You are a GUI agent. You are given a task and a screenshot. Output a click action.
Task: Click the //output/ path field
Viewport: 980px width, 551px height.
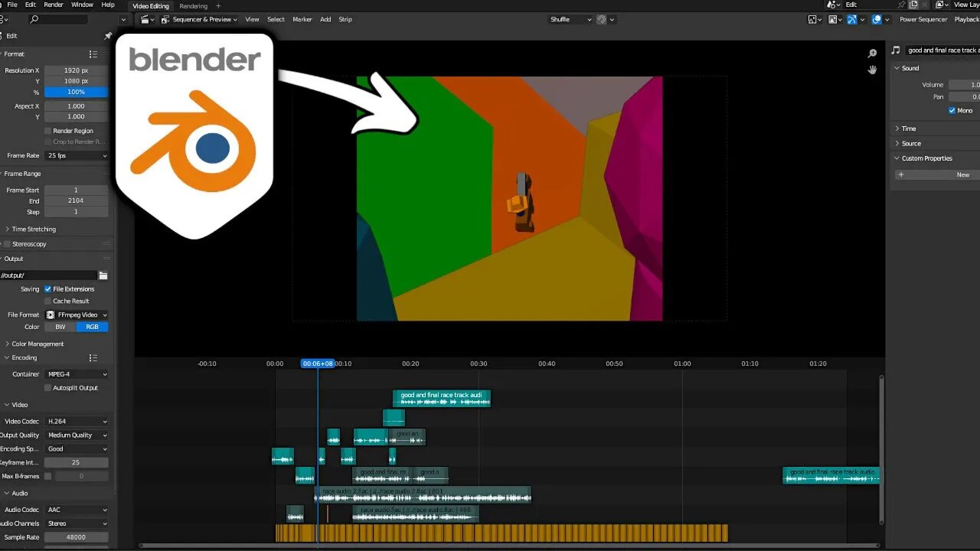pyautogui.click(x=49, y=275)
